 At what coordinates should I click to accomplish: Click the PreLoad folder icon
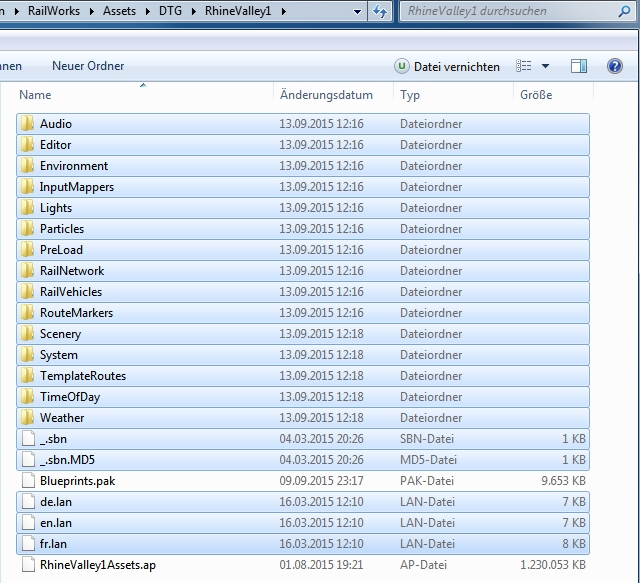coord(27,249)
